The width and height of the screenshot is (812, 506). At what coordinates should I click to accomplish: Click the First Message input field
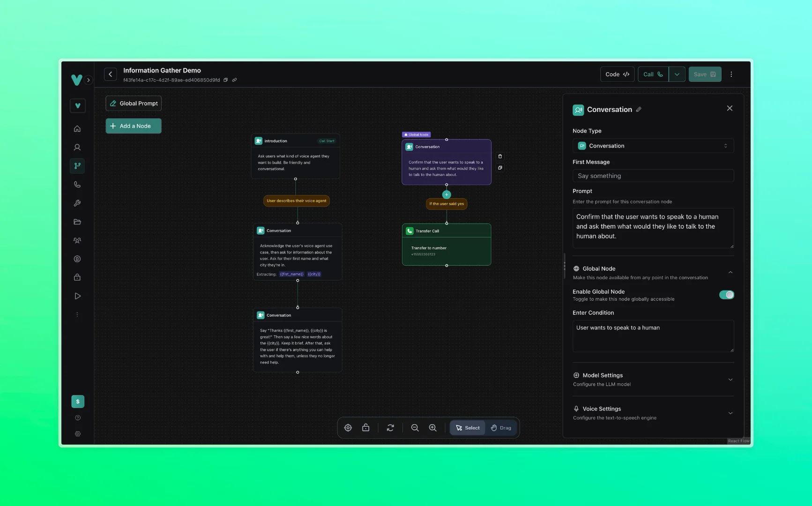(653, 176)
